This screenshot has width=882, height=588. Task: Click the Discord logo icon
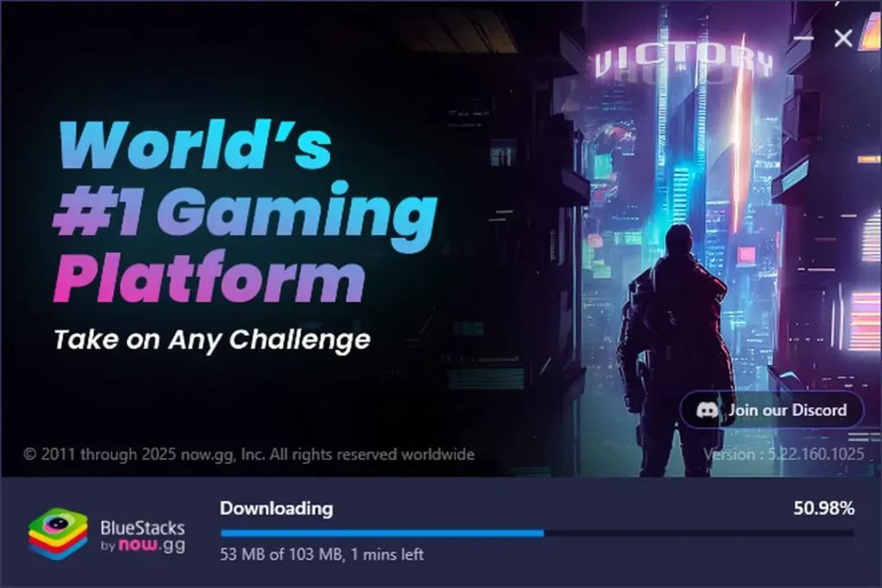pos(707,410)
